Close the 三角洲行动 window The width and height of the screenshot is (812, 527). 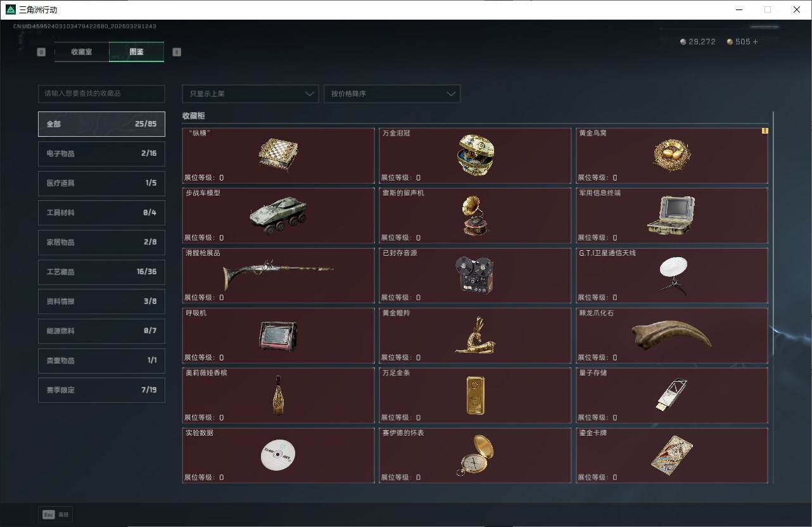coord(797,10)
